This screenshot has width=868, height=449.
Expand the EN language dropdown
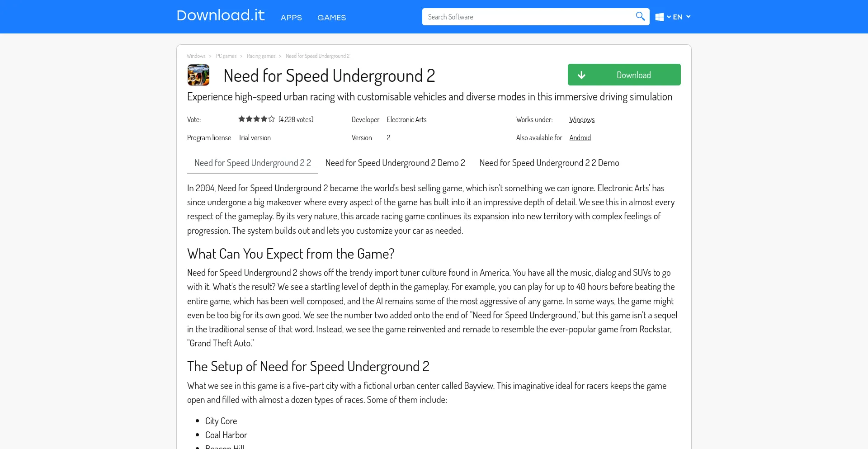tap(682, 17)
